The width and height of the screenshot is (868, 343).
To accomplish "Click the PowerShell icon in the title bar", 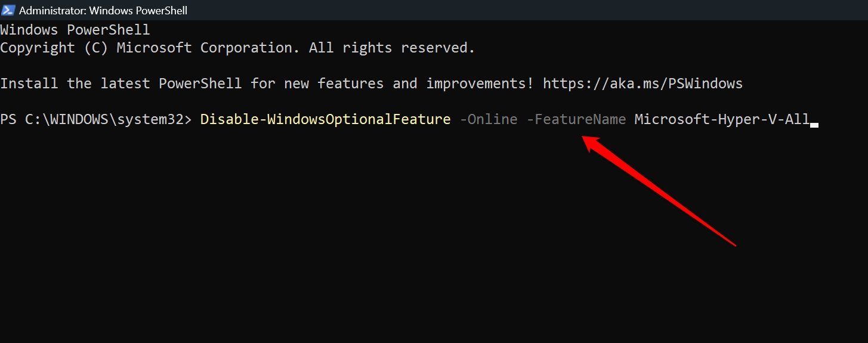I will click(x=8, y=10).
